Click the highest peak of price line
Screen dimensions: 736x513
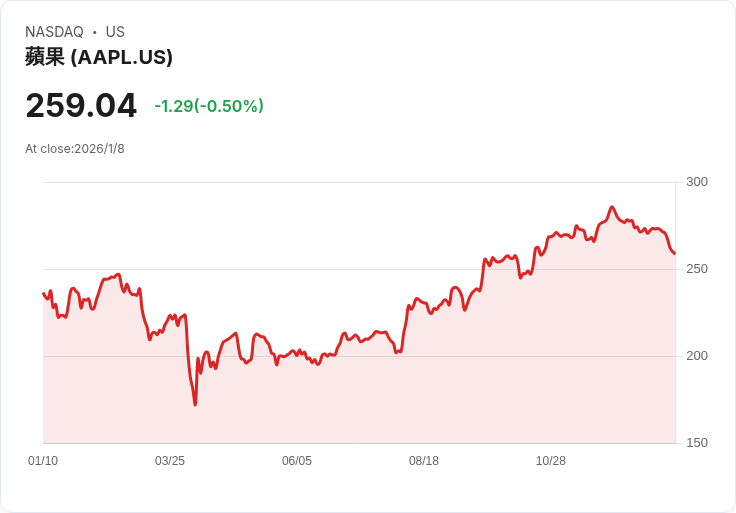tap(612, 207)
